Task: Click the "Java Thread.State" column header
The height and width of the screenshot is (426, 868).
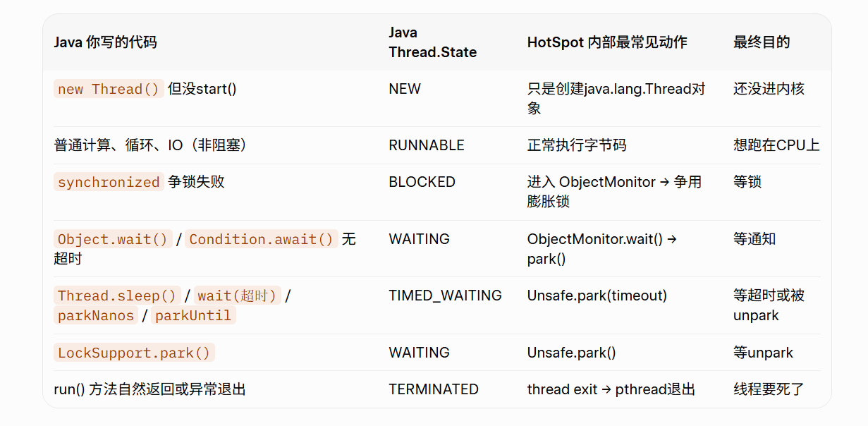Action: (432, 42)
